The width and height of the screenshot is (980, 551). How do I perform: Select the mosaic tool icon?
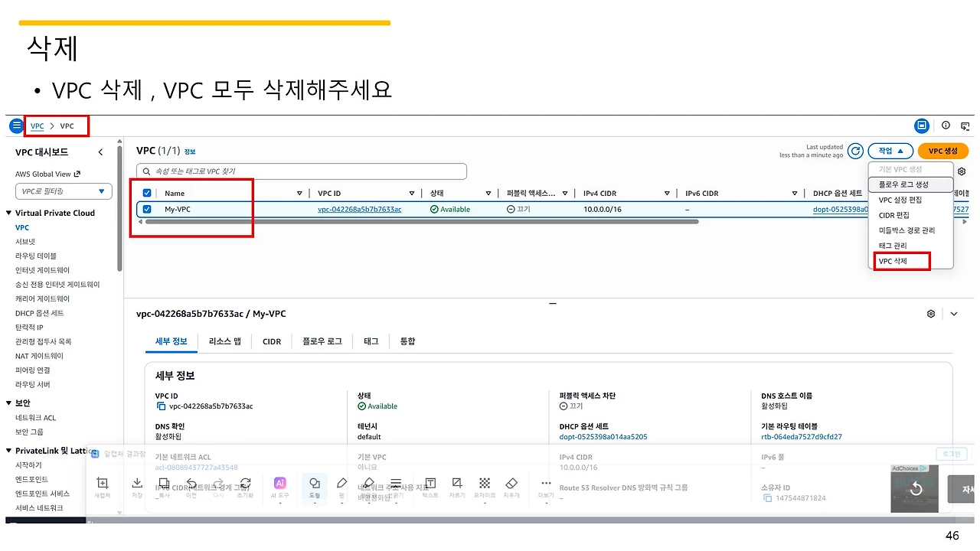point(485,483)
